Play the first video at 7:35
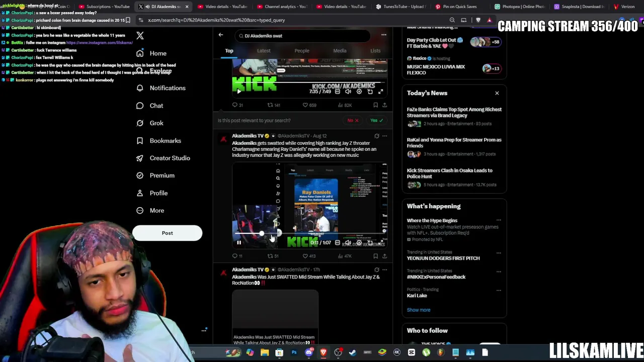Viewport: 644px width, 362px height. tap(239, 92)
